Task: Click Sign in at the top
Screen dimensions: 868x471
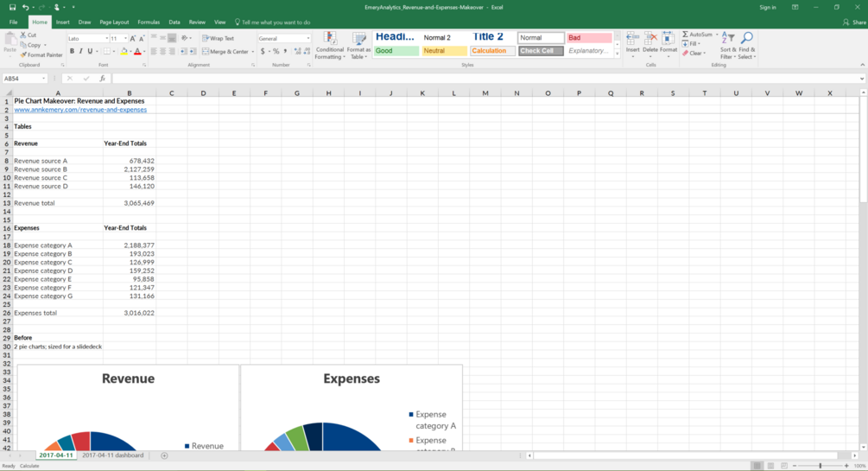Action: click(x=767, y=7)
